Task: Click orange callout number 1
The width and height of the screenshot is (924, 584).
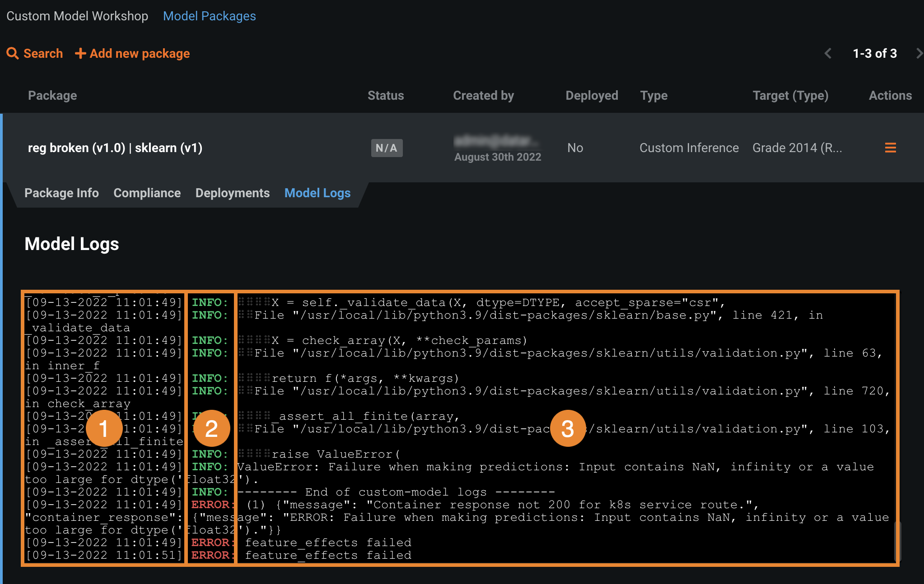Action: [104, 428]
